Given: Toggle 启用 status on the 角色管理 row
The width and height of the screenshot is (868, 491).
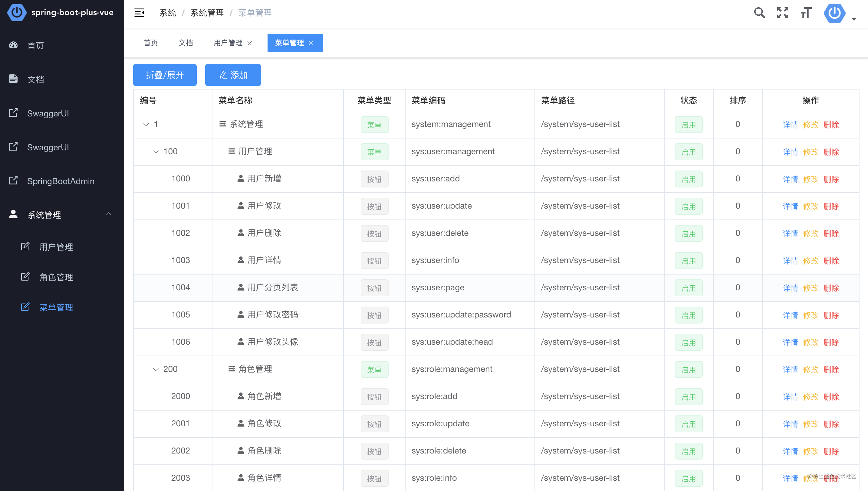Looking at the screenshot, I should [689, 369].
